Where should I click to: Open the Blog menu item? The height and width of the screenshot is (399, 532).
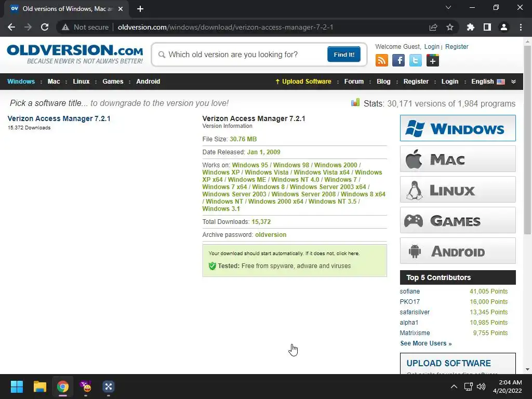click(383, 82)
